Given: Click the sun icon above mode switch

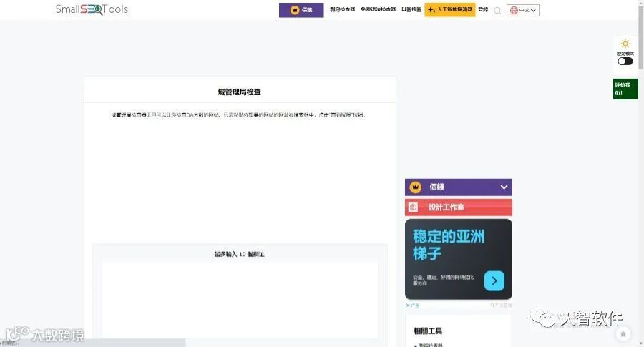Looking at the screenshot, I should click(625, 44).
